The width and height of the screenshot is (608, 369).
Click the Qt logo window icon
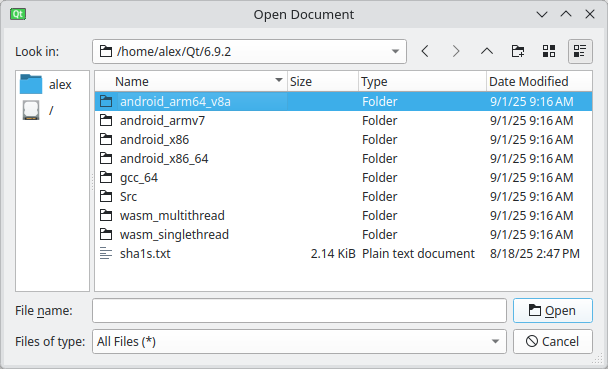[18, 14]
